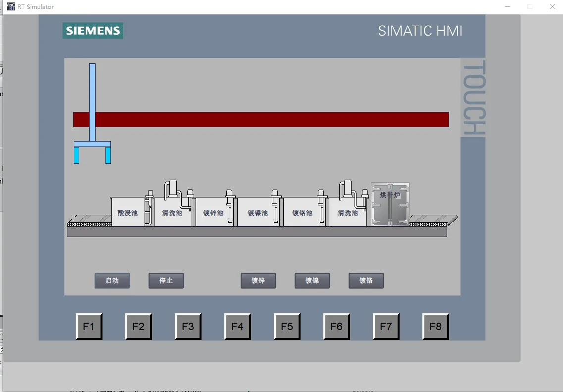
Task: Minimize the RT Simulator window
Action: coord(508,6)
